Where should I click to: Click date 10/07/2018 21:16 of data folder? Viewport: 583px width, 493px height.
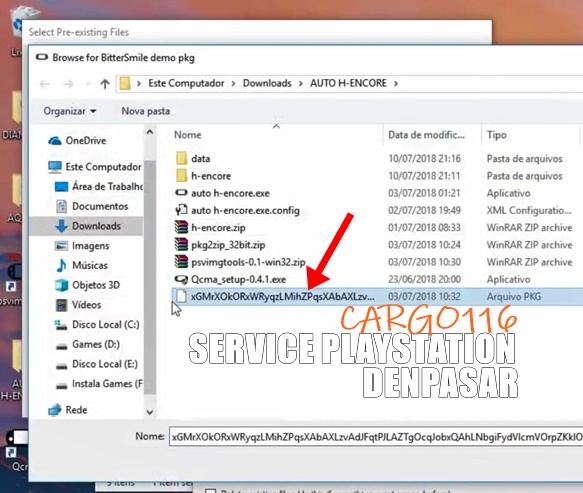coord(425,159)
